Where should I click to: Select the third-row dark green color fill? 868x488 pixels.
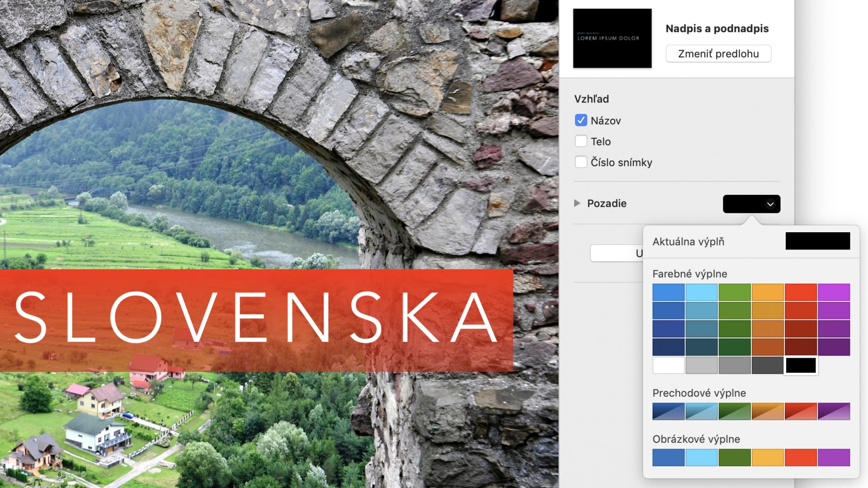(735, 329)
